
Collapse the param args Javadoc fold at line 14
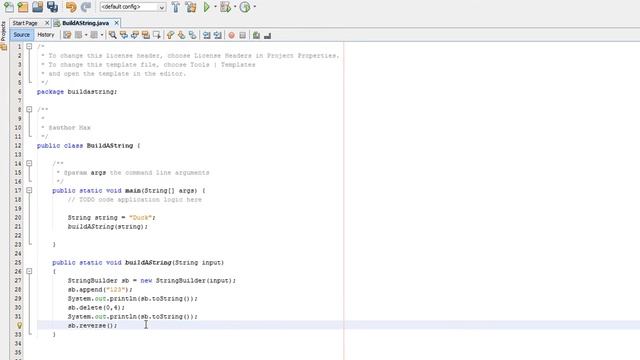coord(29,163)
